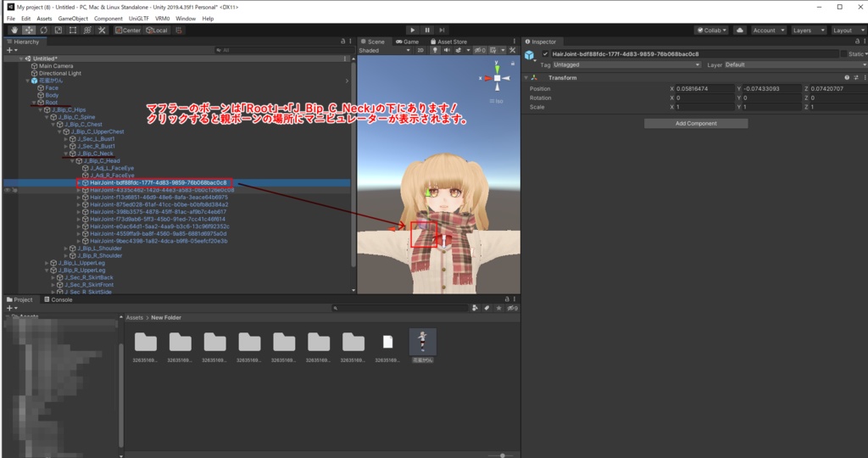This screenshot has height=458, width=868.
Task: Open the VRM0 menu
Action: [x=162, y=19]
